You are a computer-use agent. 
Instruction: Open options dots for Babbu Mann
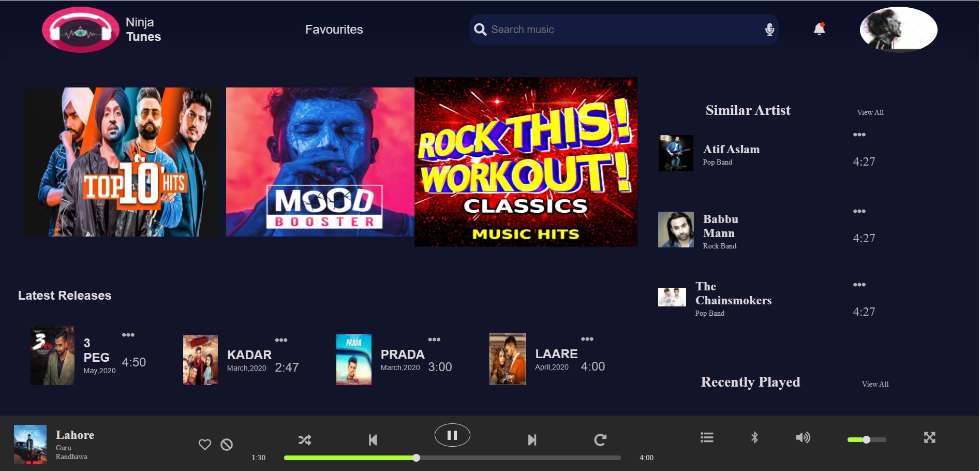pyautogui.click(x=859, y=211)
